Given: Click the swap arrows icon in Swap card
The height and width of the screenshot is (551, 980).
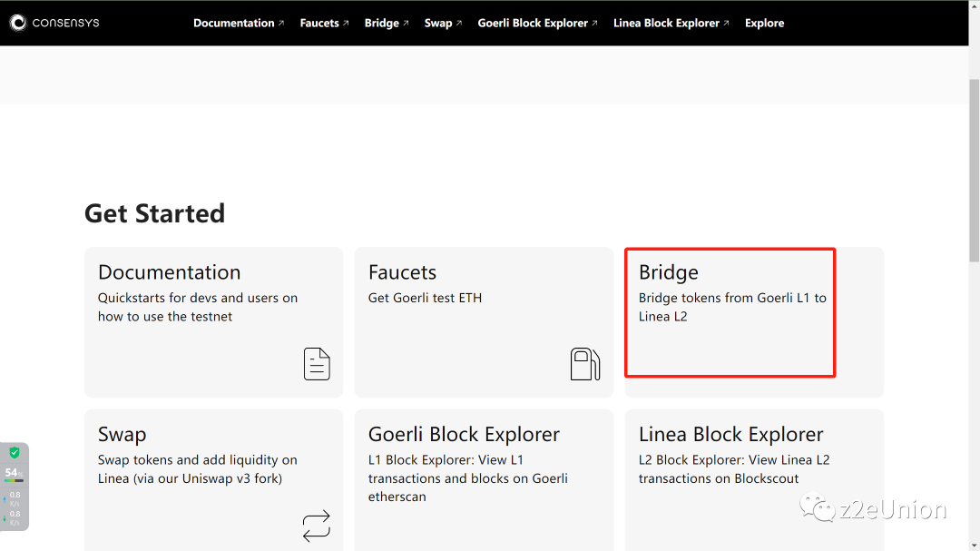Looking at the screenshot, I should tap(317, 526).
